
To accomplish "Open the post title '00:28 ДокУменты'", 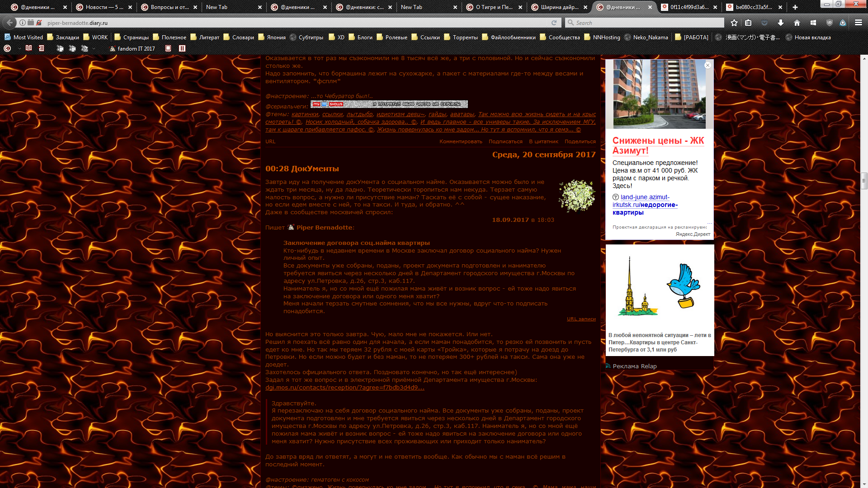I will [302, 169].
